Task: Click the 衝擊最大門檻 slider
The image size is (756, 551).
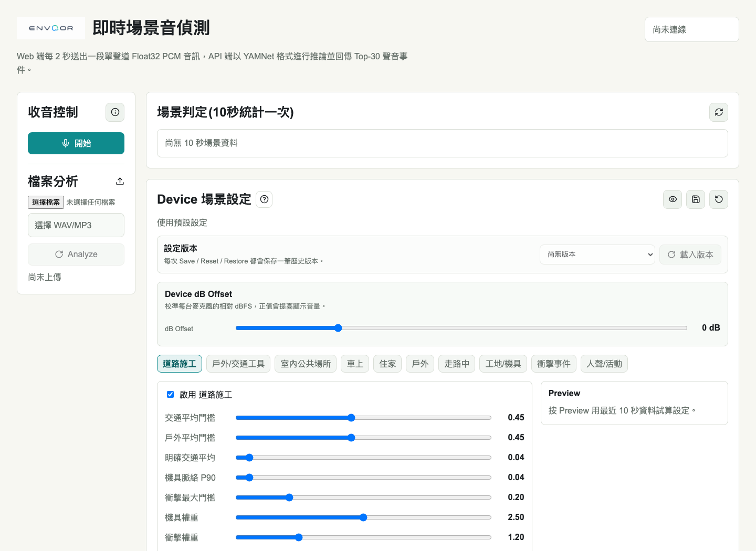Action: (x=363, y=497)
